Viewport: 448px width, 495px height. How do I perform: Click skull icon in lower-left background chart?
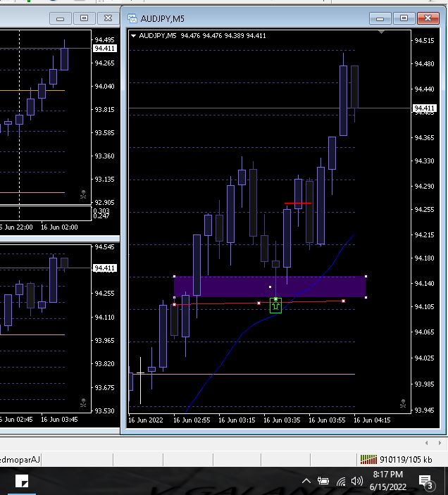coord(83,403)
